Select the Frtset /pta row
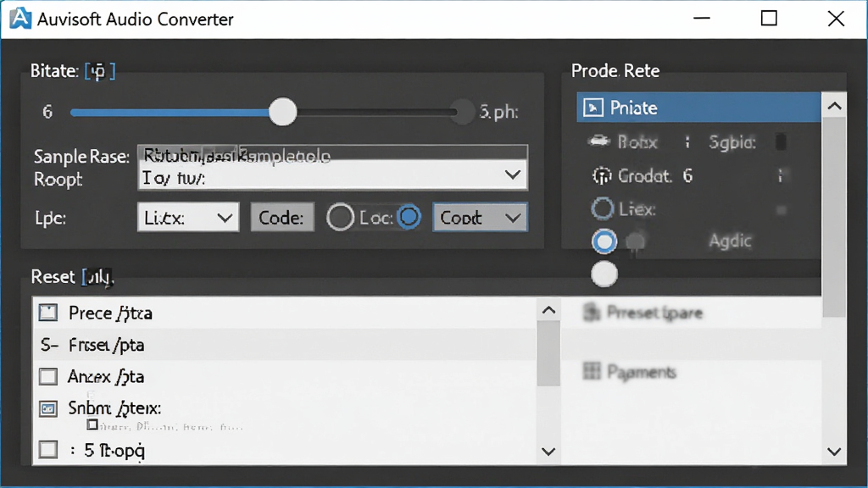868x488 pixels. click(x=285, y=345)
